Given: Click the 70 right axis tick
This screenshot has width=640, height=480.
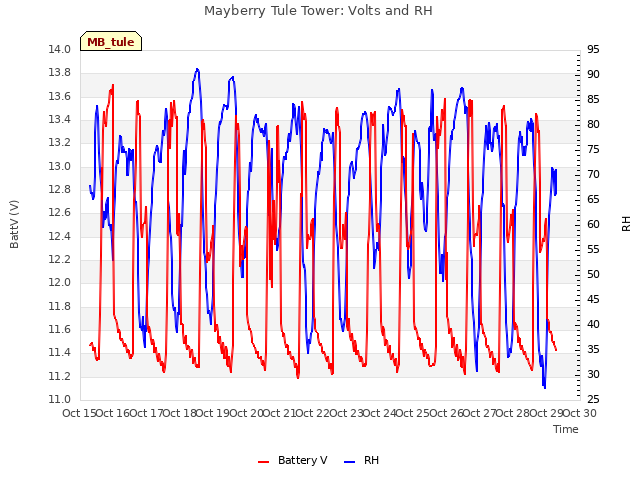Looking at the screenshot, I should 593,174.
